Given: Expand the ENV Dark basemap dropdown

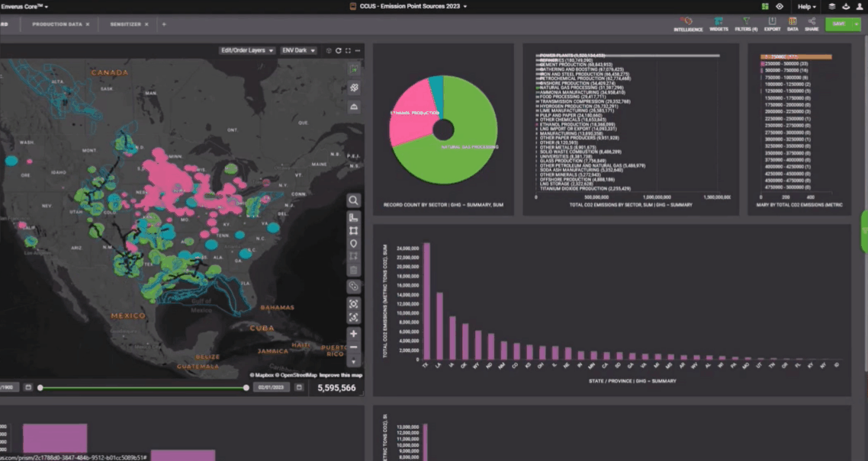Looking at the screenshot, I should (x=298, y=50).
